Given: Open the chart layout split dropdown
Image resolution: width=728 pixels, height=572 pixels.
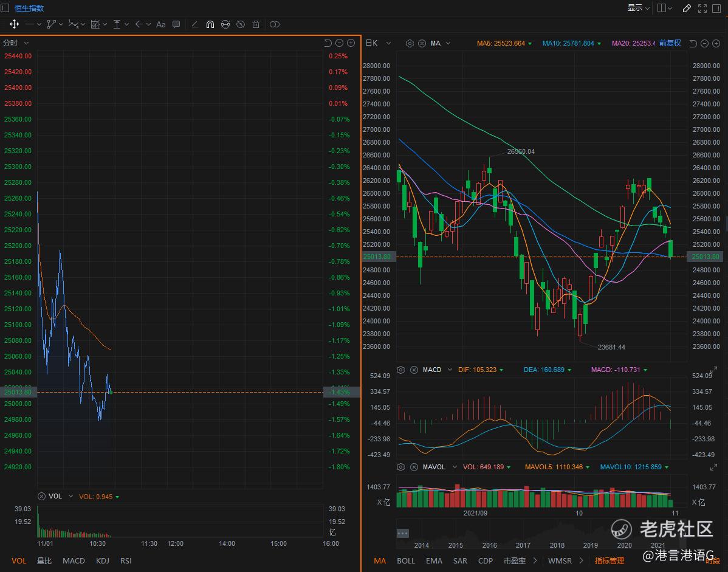Looking at the screenshot, I should [x=665, y=8].
